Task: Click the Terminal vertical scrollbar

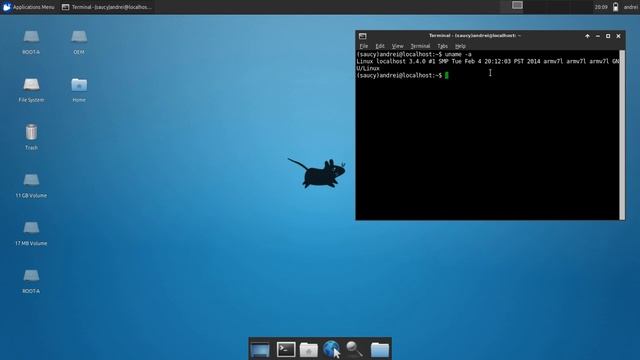Action: click(622, 135)
